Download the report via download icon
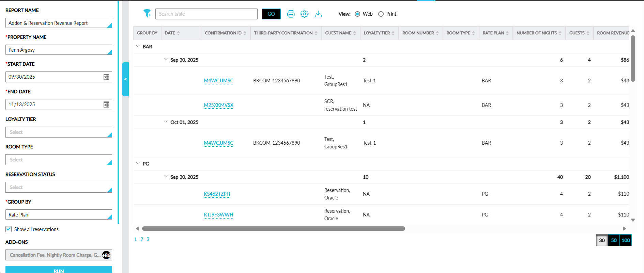The height and width of the screenshot is (273, 644). point(318,14)
